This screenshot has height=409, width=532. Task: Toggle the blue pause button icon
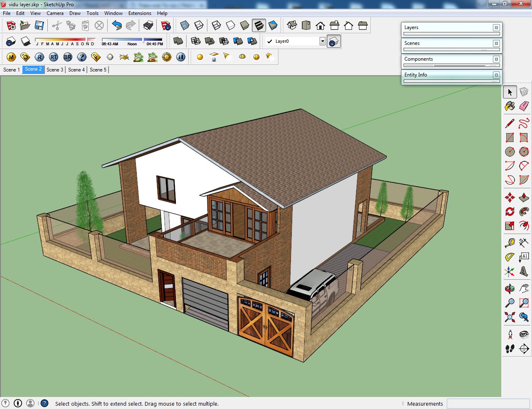(x=181, y=57)
